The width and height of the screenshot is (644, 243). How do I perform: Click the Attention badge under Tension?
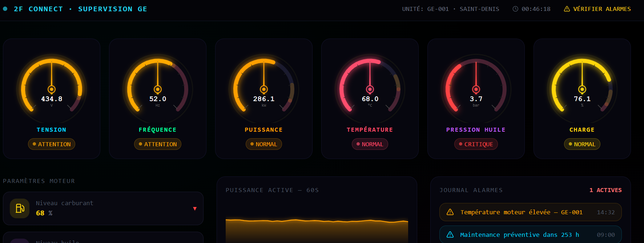[52, 144]
